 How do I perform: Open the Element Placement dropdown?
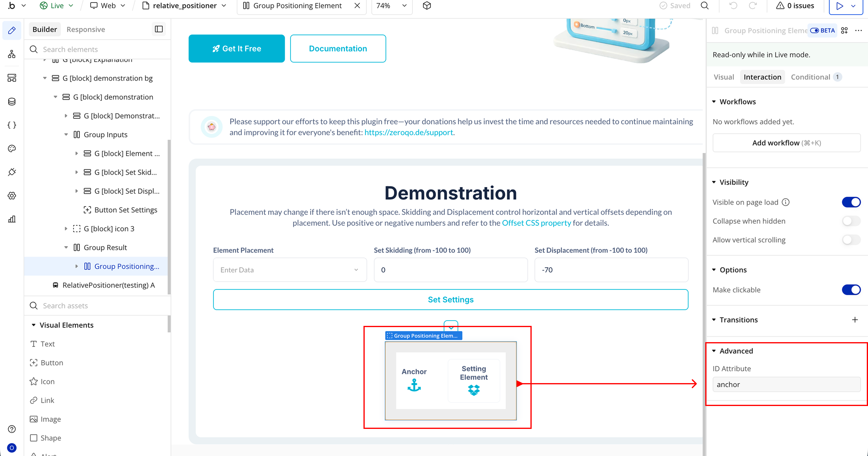tap(290, 270)
